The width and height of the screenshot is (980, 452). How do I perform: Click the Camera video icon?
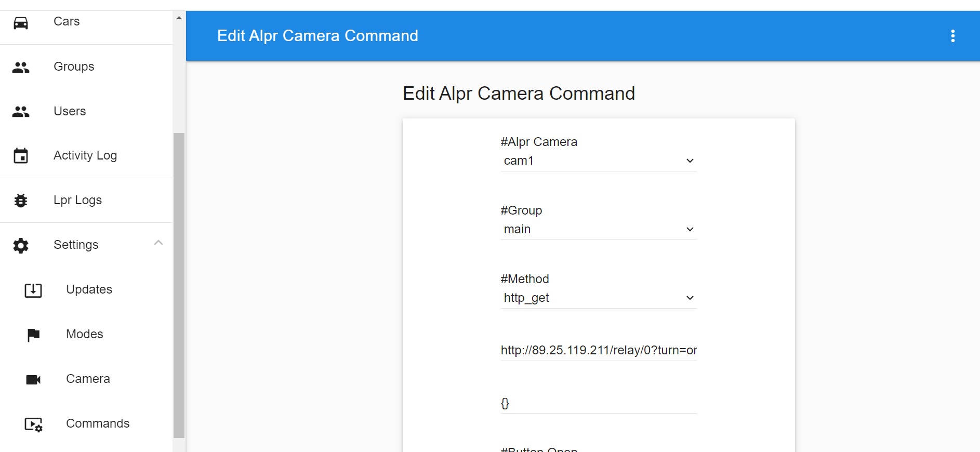click(33, 380)
